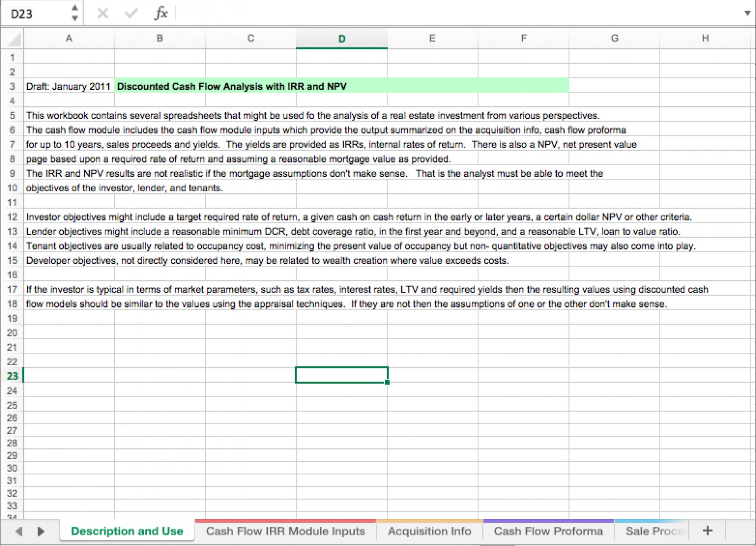This screenshot has width=756, height=546.
Task: Select row 23 header
Action: 12,376
